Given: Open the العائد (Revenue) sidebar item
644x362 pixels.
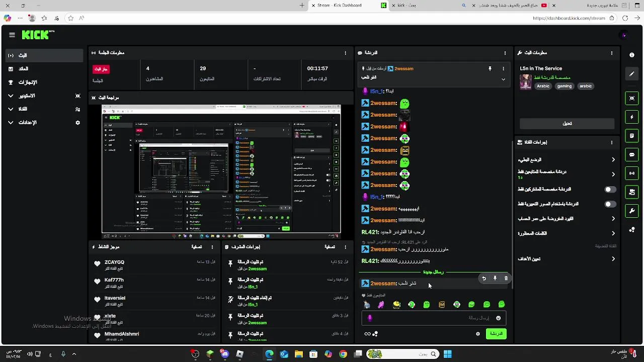Looking at the screenshot, I should pos(44,69).
